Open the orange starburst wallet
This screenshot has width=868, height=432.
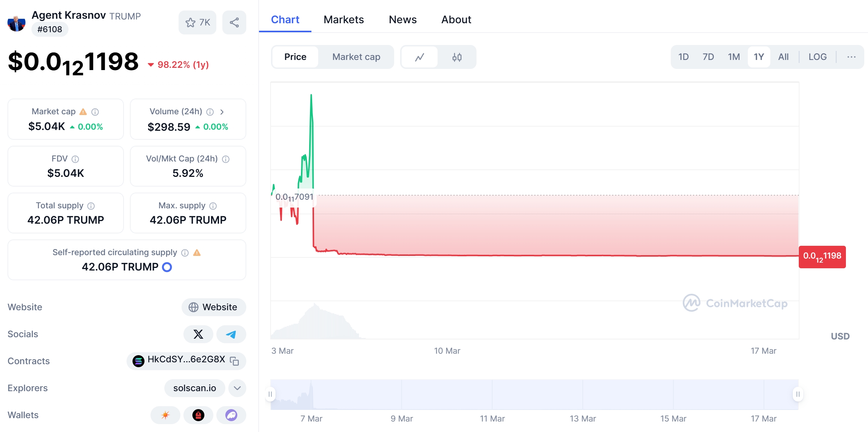[165, 415]
